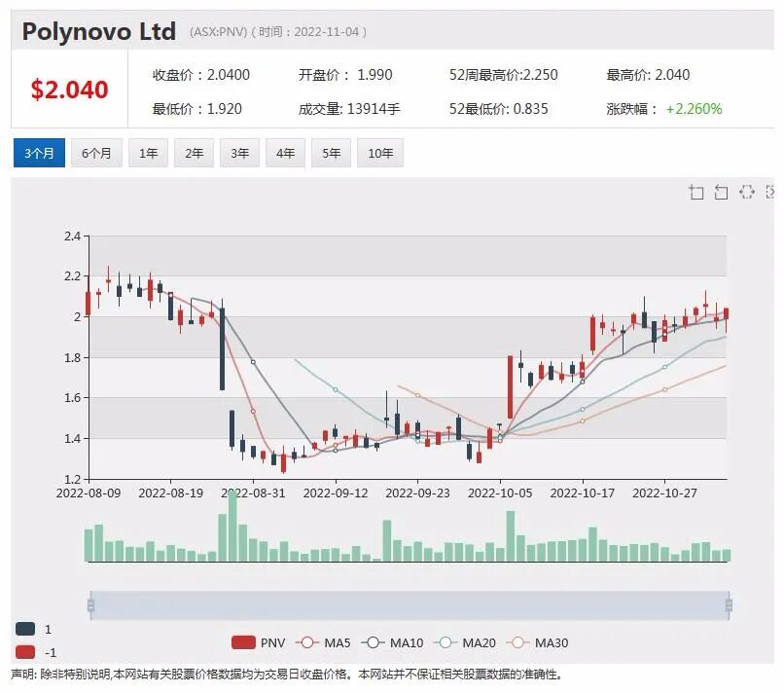Screen dimensions: 784x694
Task: Click the tallest volume bar near 2022-08-31
Action: (232, 526)
